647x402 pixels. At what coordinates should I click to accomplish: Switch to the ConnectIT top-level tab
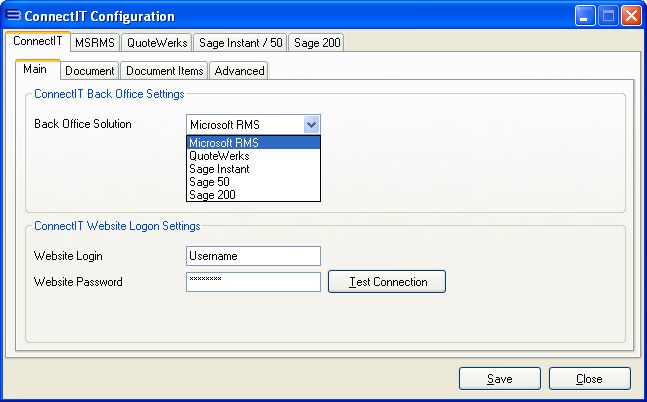[x=38, y=41]
